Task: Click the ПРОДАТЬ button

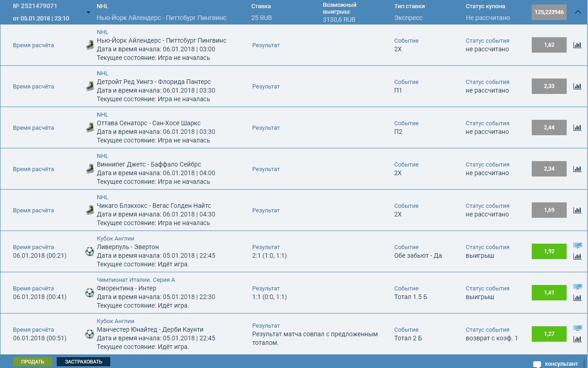Action: (x=33, y=362)
